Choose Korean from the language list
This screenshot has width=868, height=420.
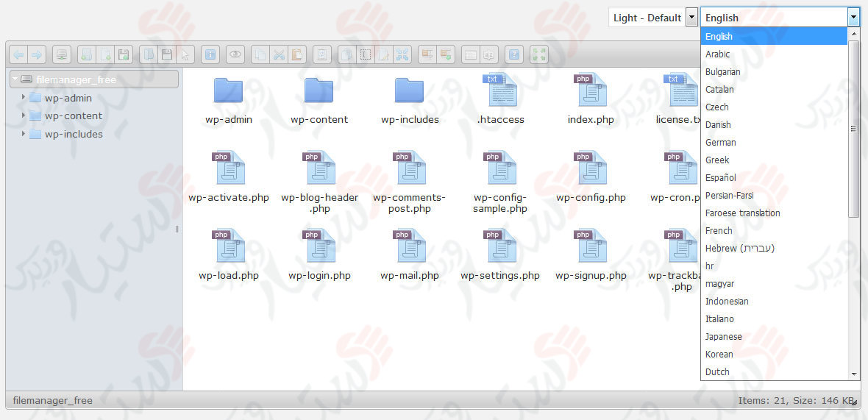[x=774, y=354]
